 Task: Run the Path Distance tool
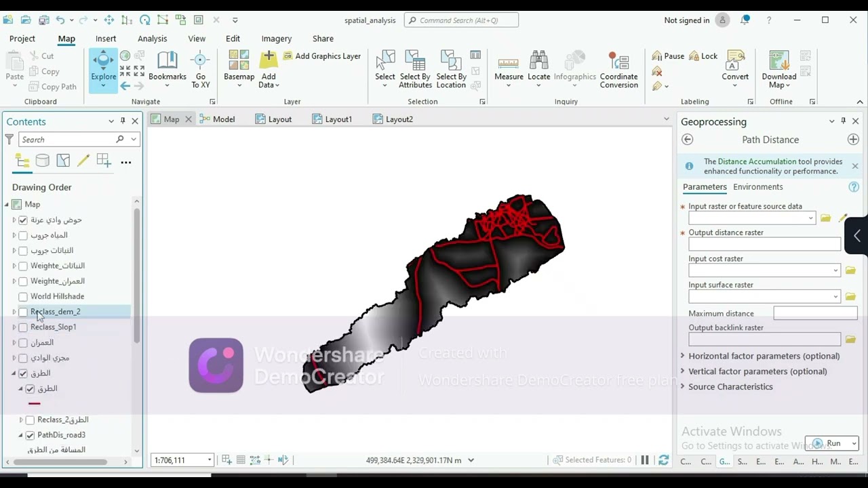click(827, 444)
